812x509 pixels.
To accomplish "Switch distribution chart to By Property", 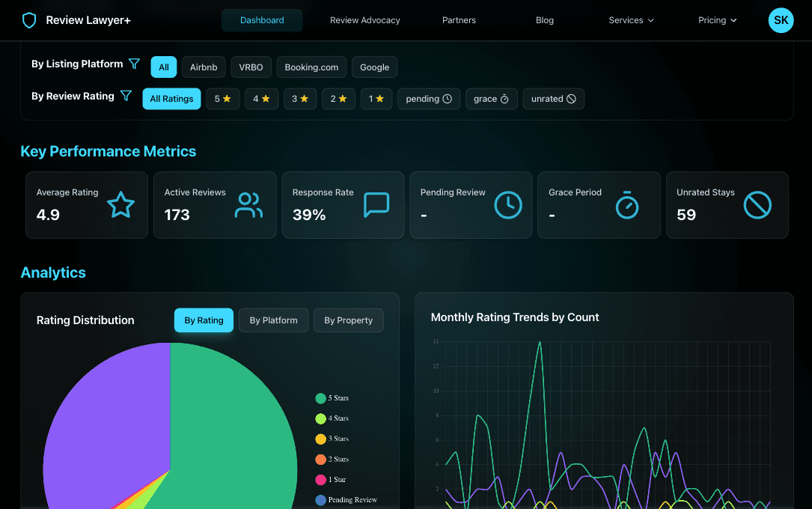I will (349, 320).
